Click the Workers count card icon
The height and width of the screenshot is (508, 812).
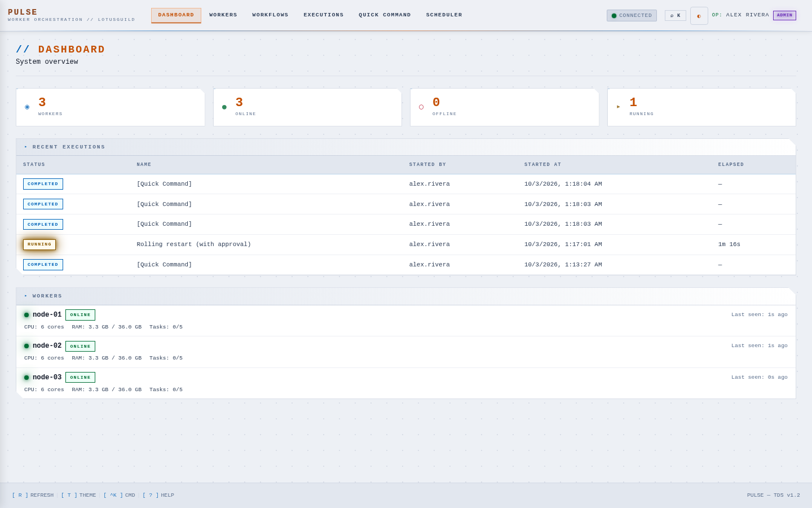[x=27, y=107]
